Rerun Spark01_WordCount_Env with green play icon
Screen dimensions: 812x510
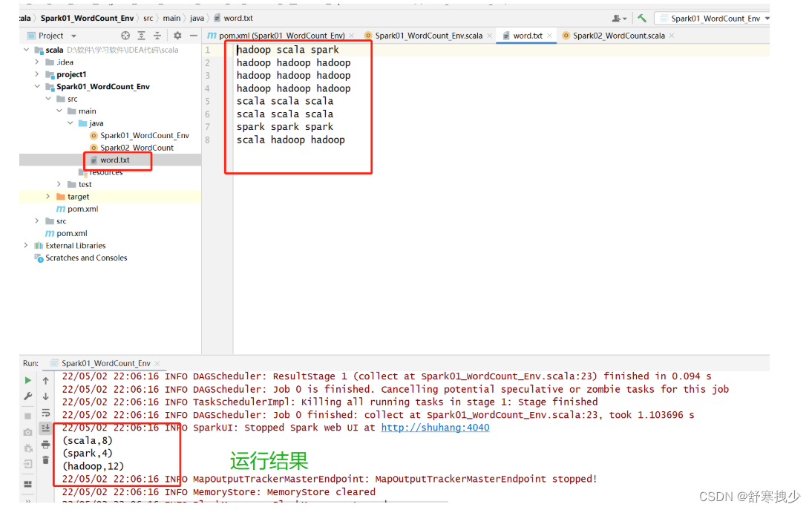[x=28, y=381]
